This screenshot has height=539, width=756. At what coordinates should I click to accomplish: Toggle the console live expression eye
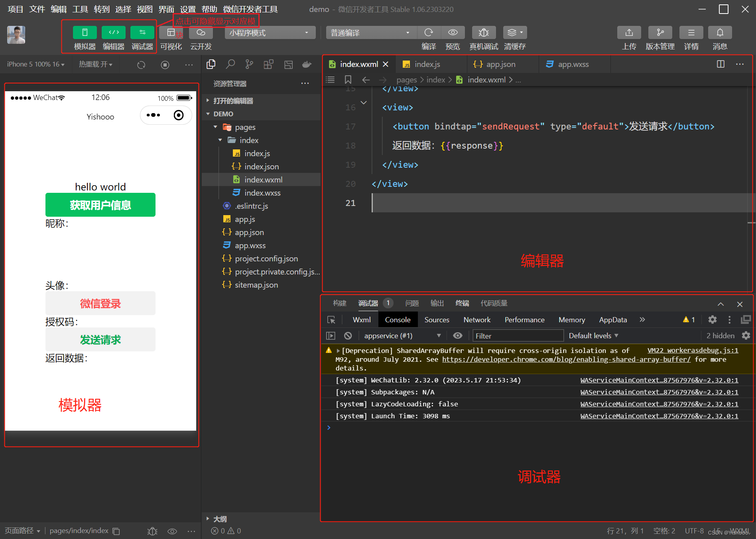[458, 335]
